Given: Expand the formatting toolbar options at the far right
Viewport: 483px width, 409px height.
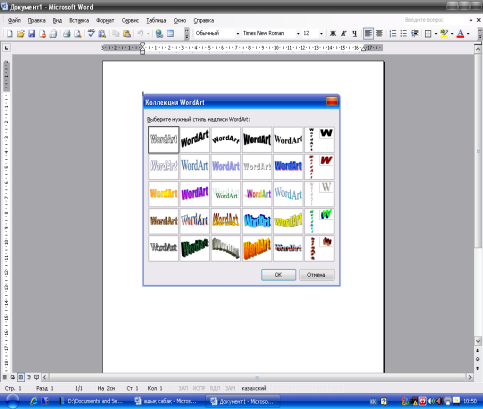Looking at the screenshot, I should coord(480,33).
